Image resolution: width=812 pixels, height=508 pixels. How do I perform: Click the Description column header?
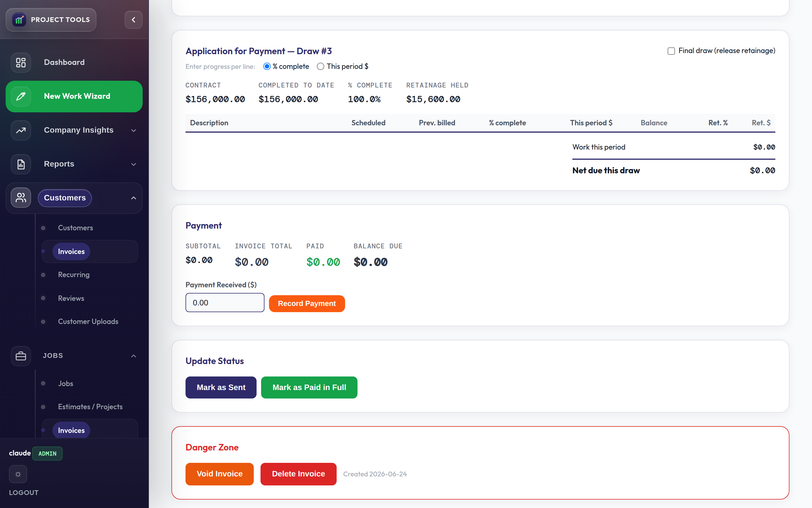(209, 123)
